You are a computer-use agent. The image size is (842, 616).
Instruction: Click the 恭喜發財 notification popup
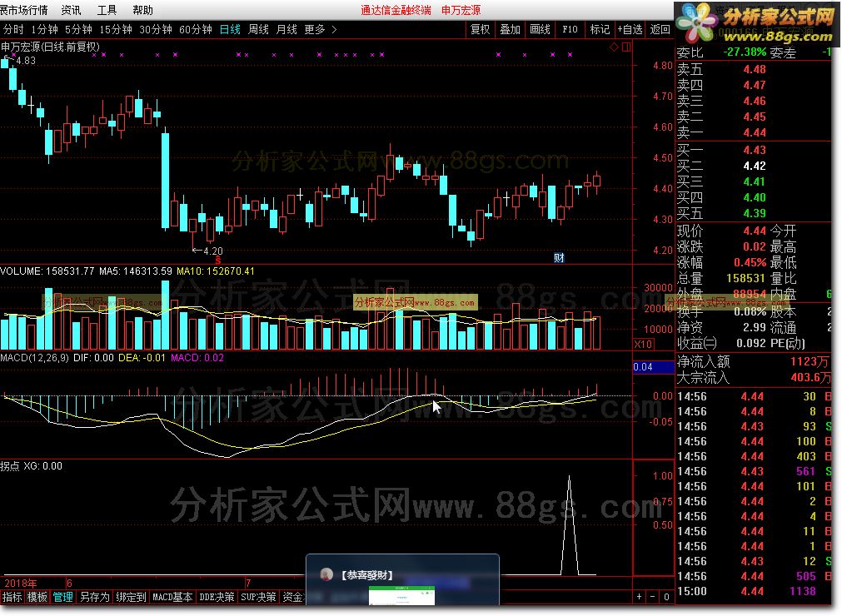point(402,579)
